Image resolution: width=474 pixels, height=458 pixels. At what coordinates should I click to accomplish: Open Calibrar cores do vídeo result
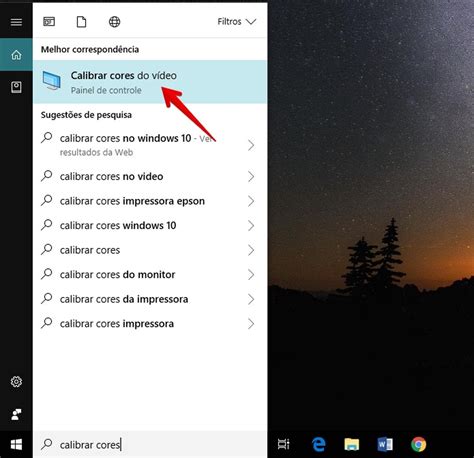[150, 82]
